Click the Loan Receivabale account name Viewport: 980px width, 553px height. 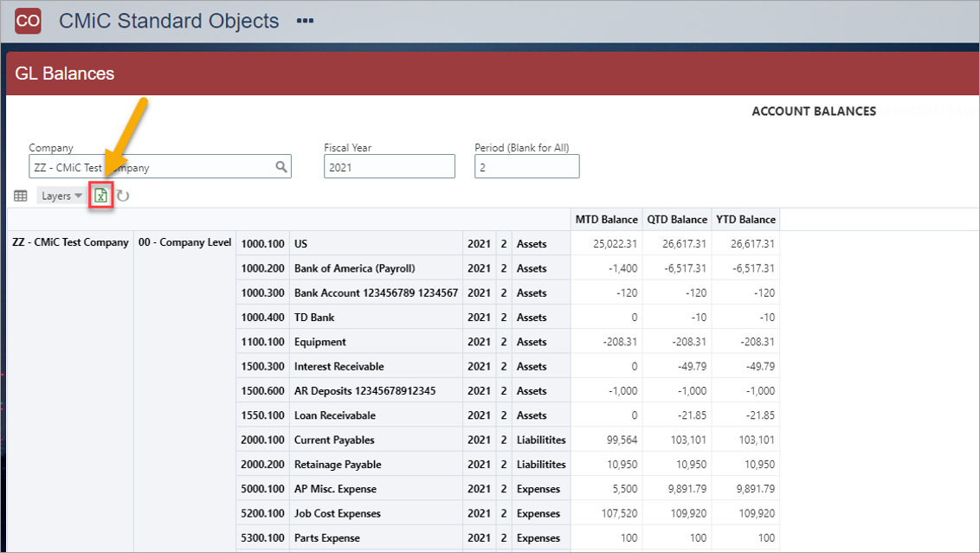click(x=335, y=415)
